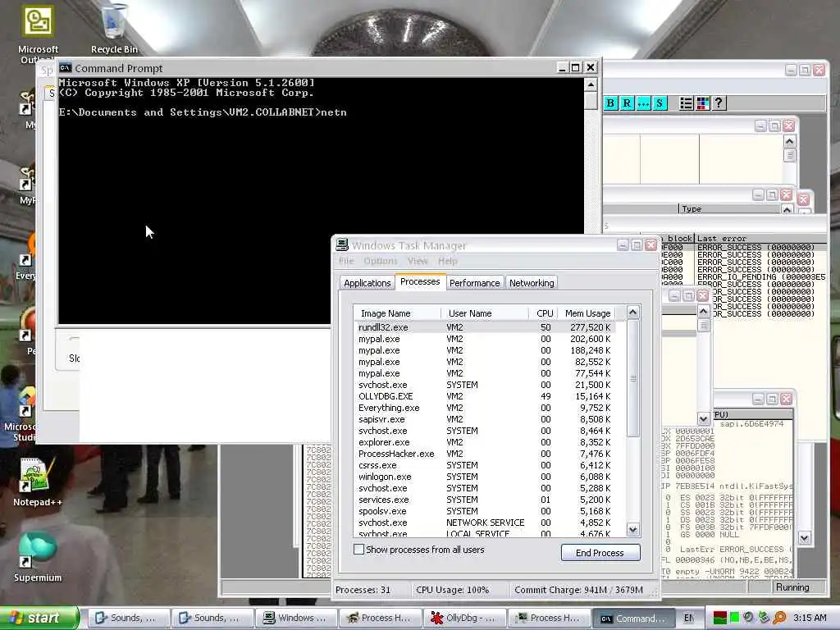Sort processes by Image Name column header
The height and width of the screenshot is (630, 840).
[398, 313]
